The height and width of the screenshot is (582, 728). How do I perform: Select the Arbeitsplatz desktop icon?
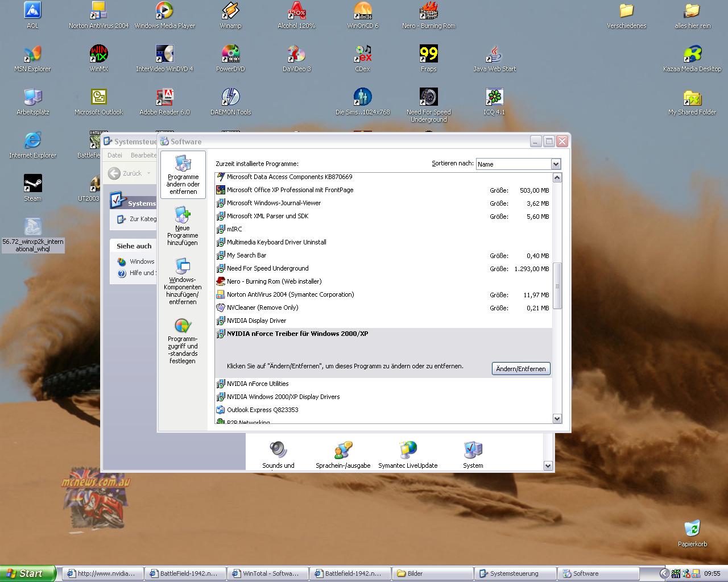(32, 101)
